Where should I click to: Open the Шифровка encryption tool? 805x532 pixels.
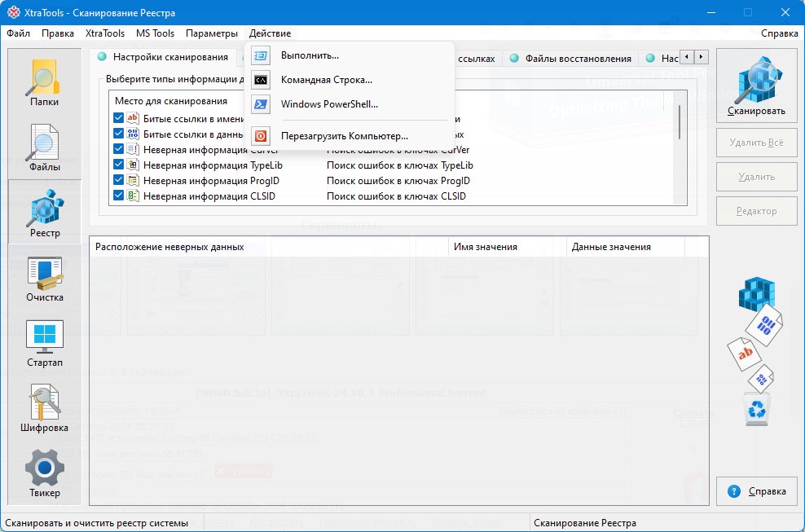[x=44, y=408]
